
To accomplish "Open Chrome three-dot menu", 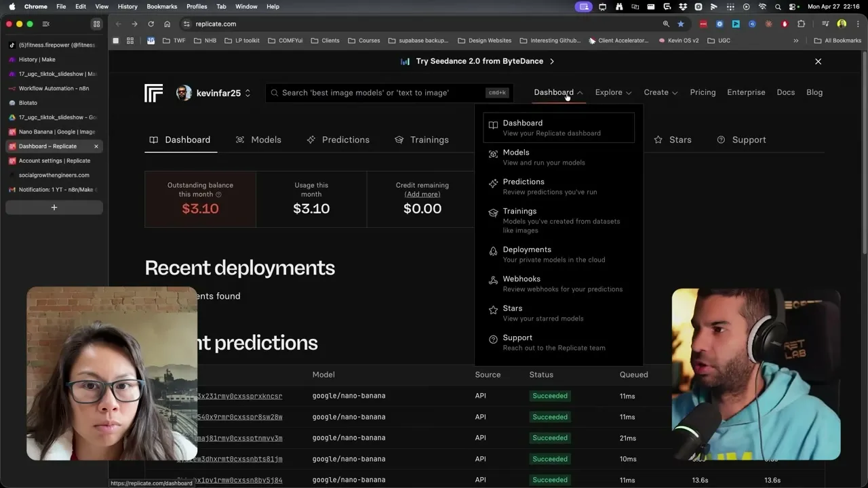I will [x=857, y=24].
